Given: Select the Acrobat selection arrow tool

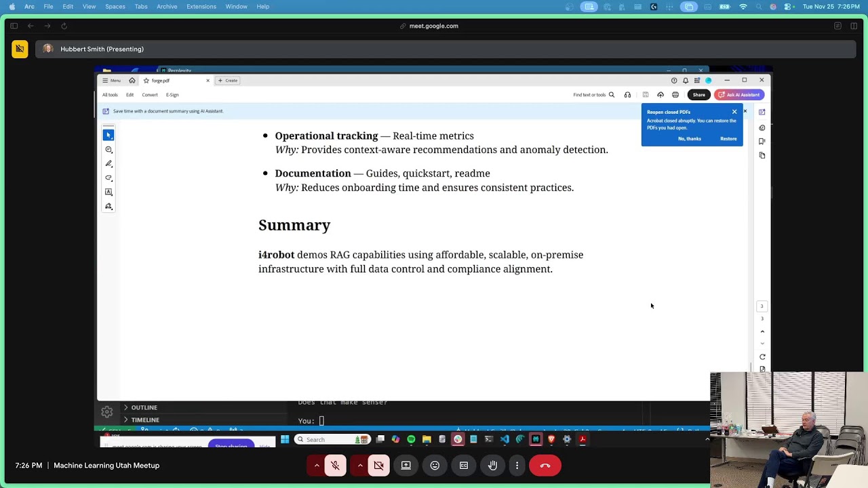Looking at the screenshot, I should pyautogui.click(x=108, y=135).
